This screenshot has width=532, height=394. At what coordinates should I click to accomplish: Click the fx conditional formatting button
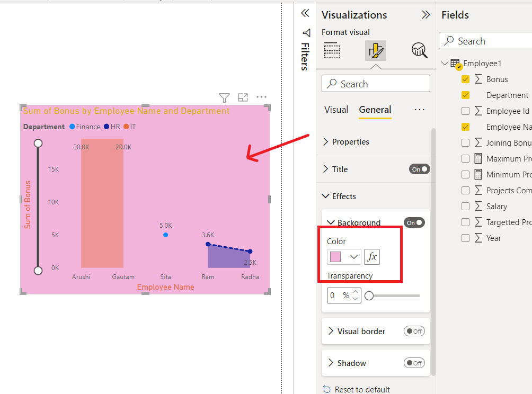(372, 257)
